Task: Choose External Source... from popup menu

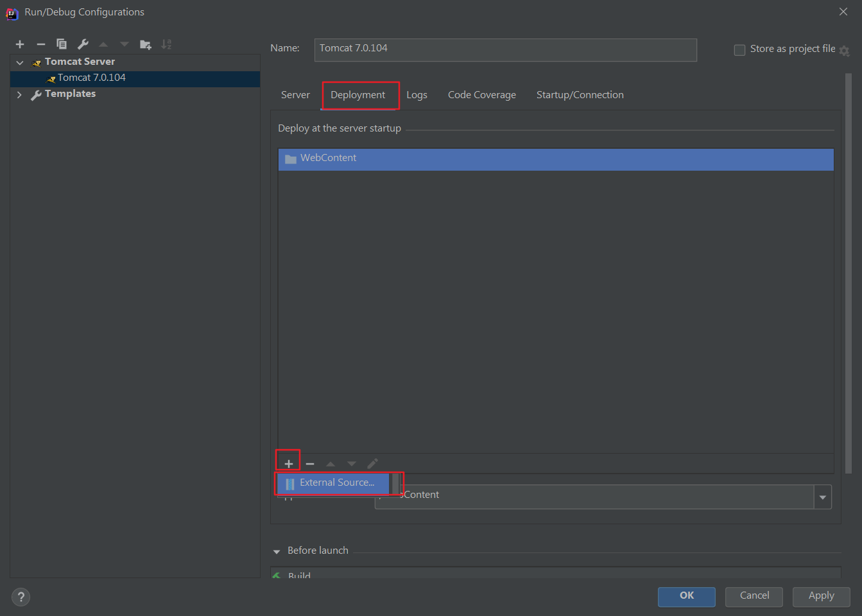Action: click(333, 483)
